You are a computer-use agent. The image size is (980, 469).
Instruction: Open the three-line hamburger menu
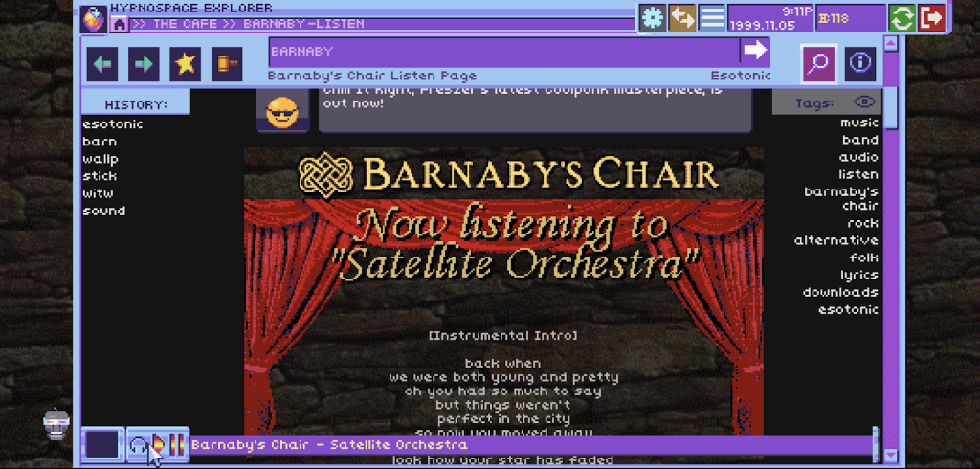712,17
